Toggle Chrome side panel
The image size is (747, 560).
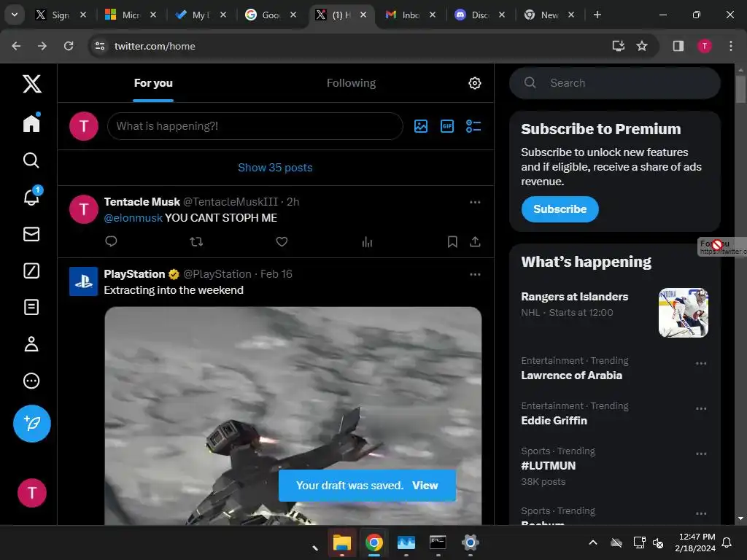pos(678,46)
